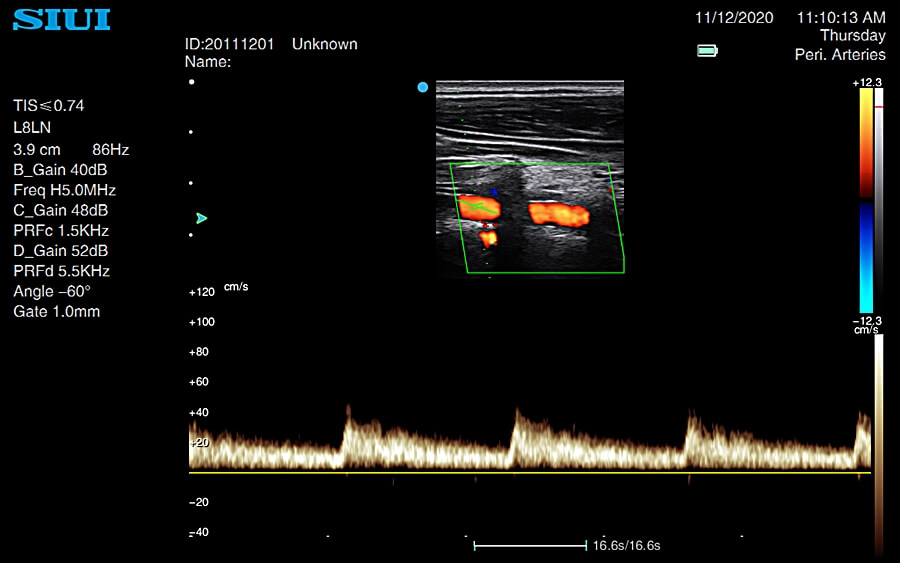Click the patient ID 20111201 field
This screenshot has width=900, height=563.
237,44
